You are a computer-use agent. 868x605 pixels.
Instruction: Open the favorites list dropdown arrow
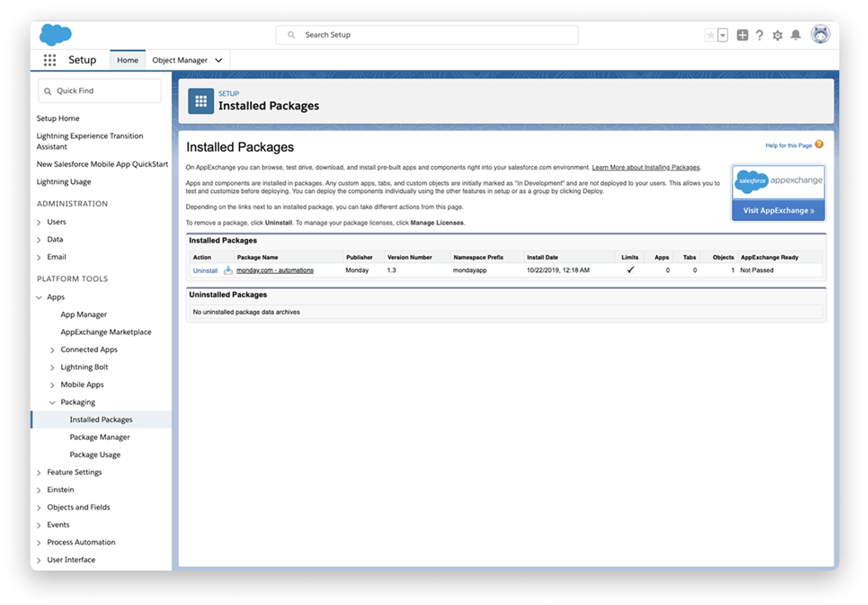tap(723, 36)
